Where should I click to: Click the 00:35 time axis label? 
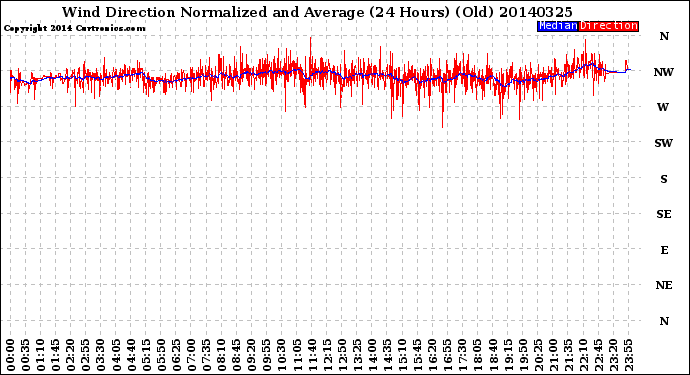26,355
